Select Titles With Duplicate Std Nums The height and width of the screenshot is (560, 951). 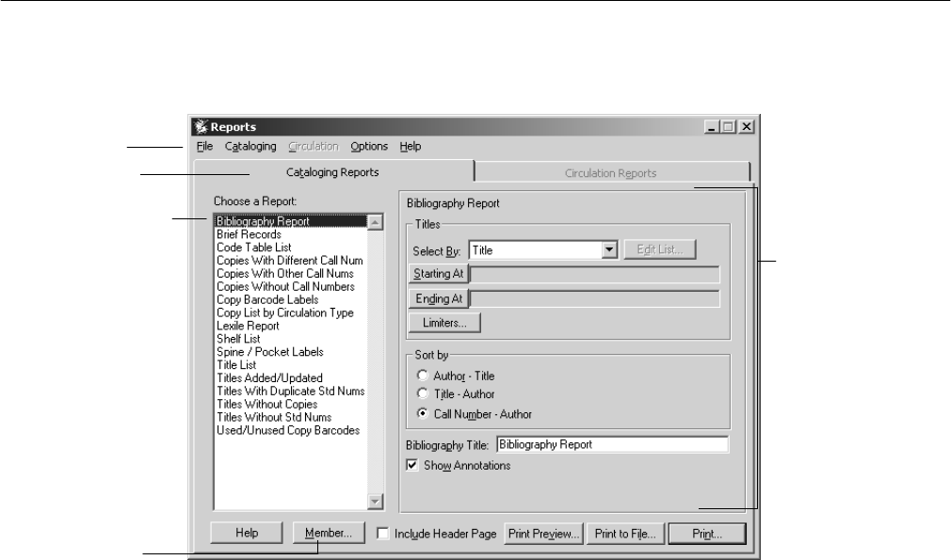pyautogui.click(x=291, y=391)
